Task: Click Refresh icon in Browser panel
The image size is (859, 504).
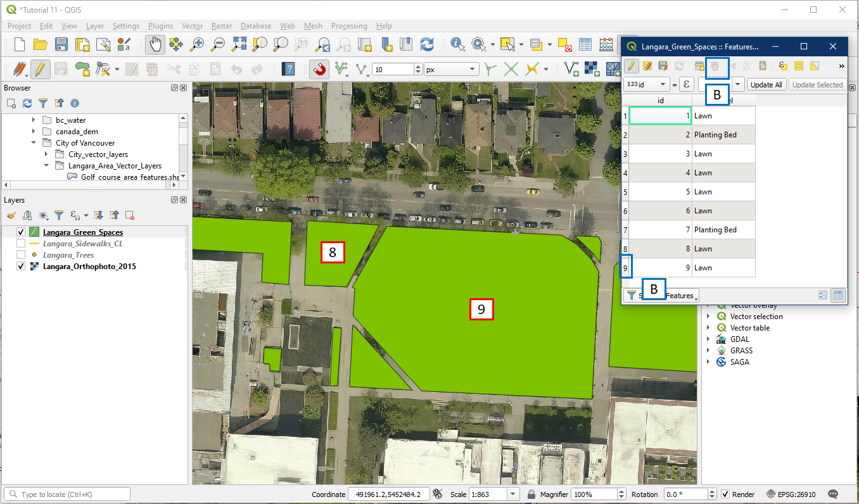Action: tap(27, 103)
